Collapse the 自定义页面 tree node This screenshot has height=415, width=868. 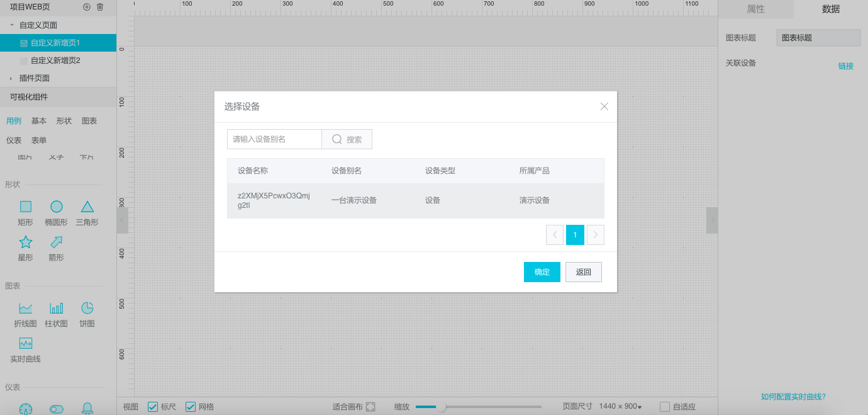[11, 25]
